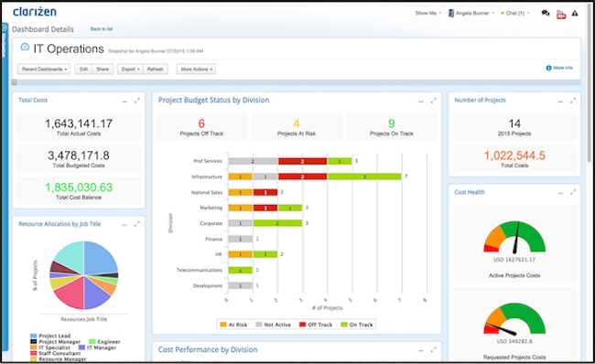Open the YouTube video icon
The width and height of the screenshot is (595, 364).
coord(561,15)
